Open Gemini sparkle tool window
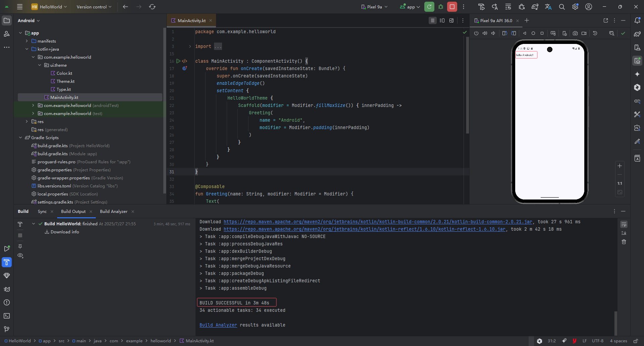This screenshot has height=346, width=644. [x=637, y=74]
